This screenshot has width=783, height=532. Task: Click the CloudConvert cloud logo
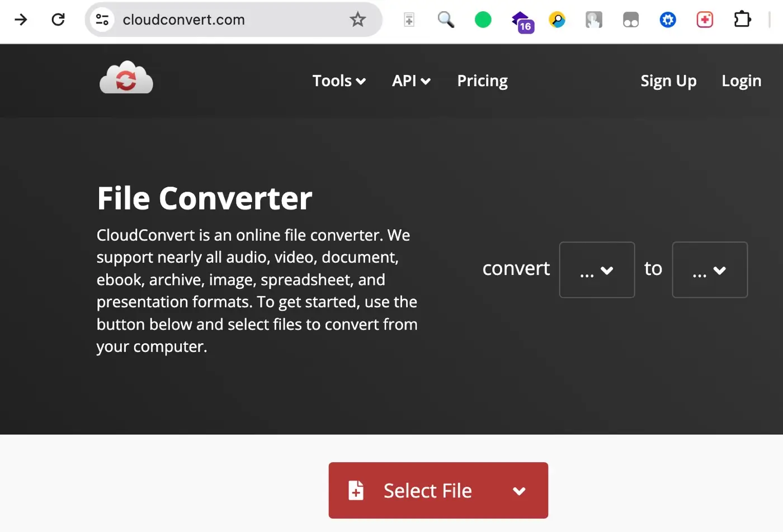click(126, 77)
